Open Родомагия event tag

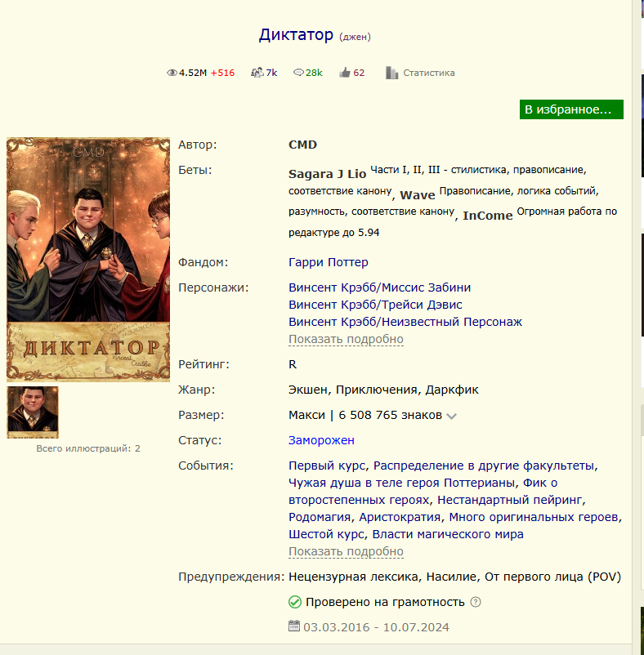320,517
